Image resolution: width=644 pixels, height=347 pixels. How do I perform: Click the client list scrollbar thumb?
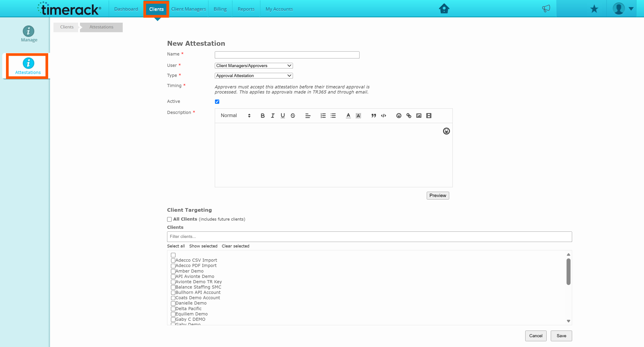click(x=568, y=271)
